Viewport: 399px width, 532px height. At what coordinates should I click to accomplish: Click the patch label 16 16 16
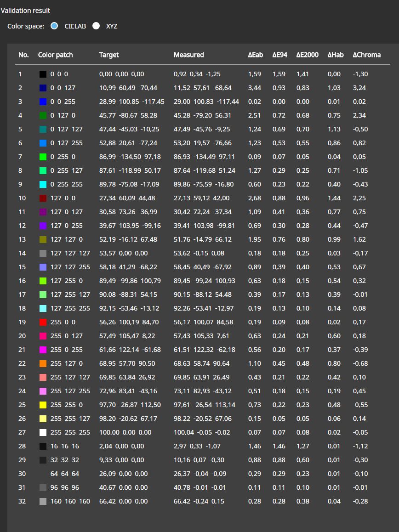(x=64, y=446)
